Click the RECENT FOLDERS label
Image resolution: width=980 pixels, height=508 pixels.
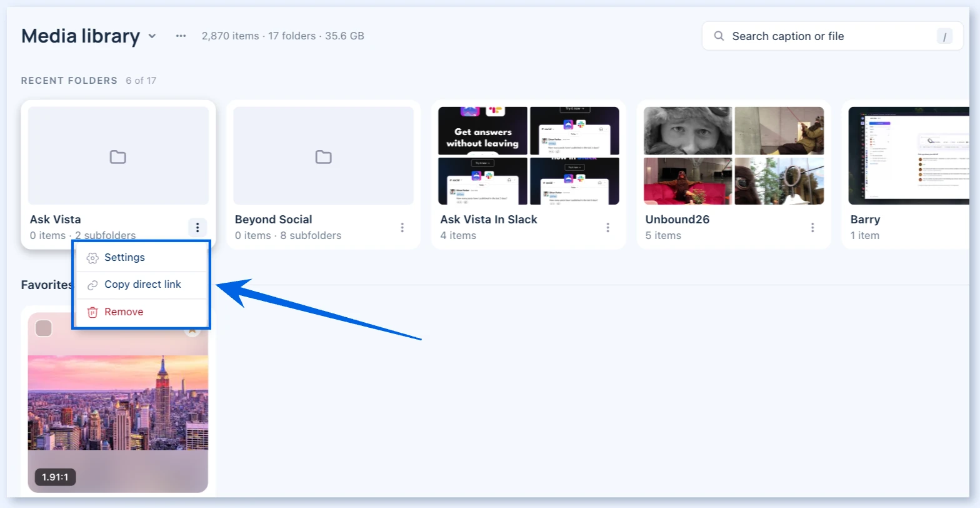69,81
